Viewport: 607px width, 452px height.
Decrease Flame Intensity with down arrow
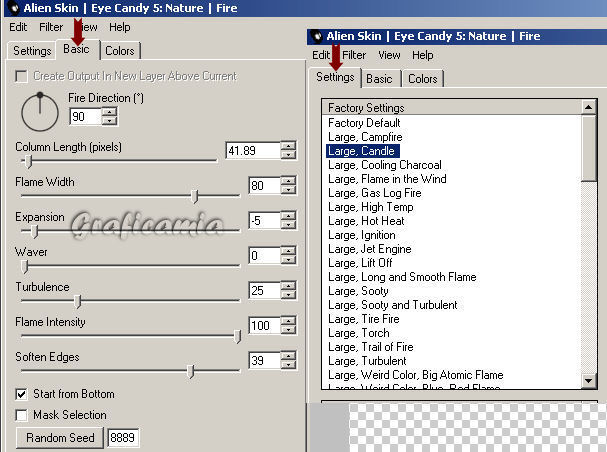[288, 330]
